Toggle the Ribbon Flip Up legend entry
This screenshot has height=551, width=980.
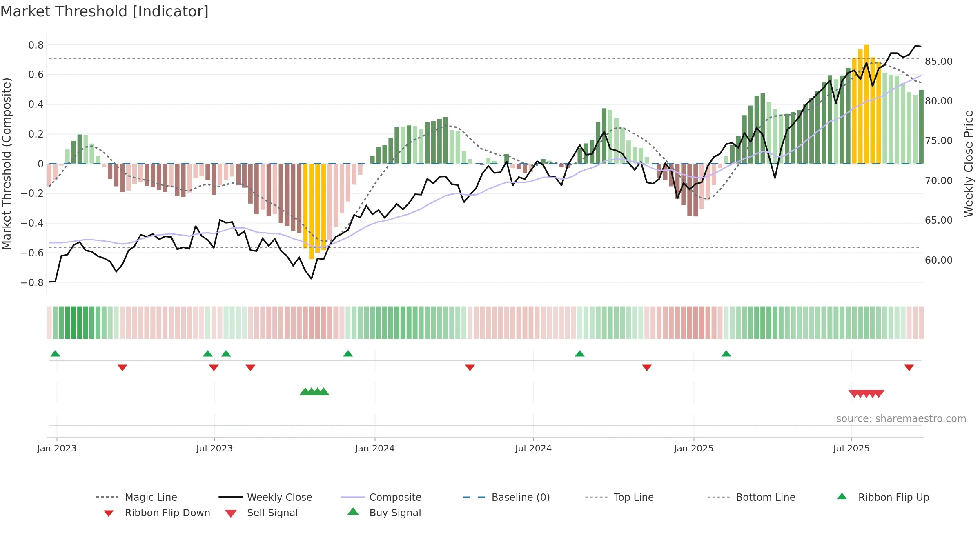[883, 497]
